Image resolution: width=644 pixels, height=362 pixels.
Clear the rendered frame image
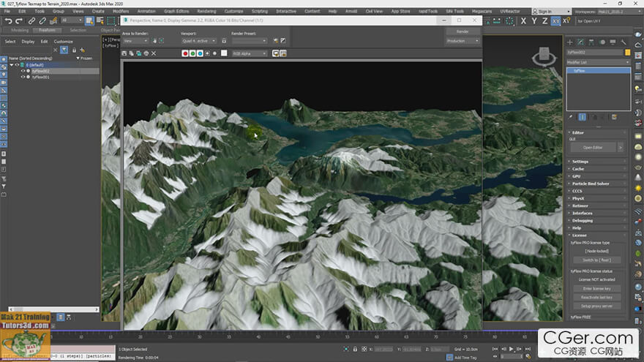[154, 53]
